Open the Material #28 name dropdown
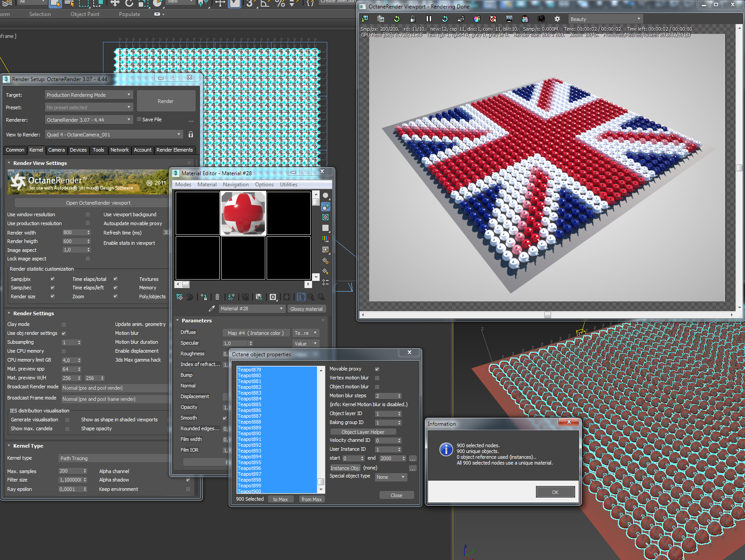The image size is (745, 560). point(252,309)
